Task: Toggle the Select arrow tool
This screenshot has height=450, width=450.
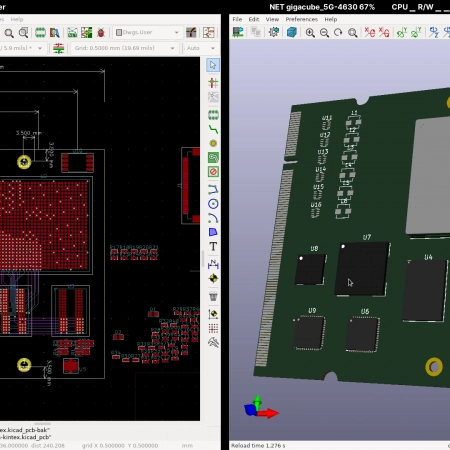Action: 213,65
